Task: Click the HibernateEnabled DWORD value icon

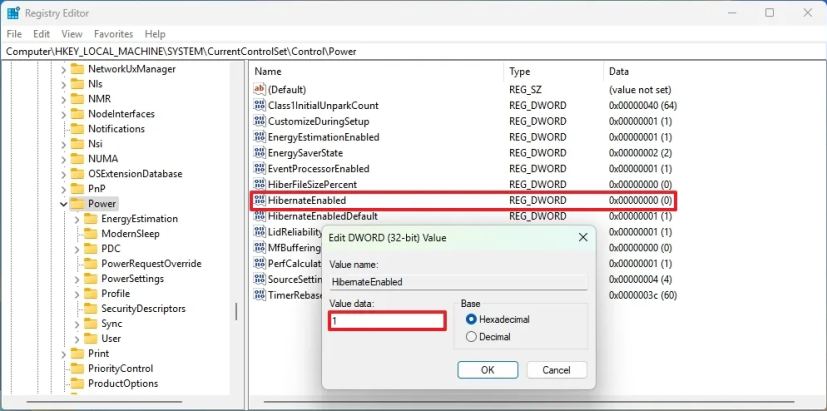Action: pyautogui.click(x=259, y=201)
